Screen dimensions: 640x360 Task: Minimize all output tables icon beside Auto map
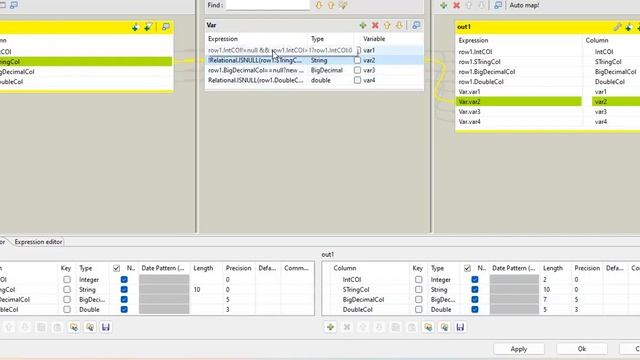tap(498, 5)
